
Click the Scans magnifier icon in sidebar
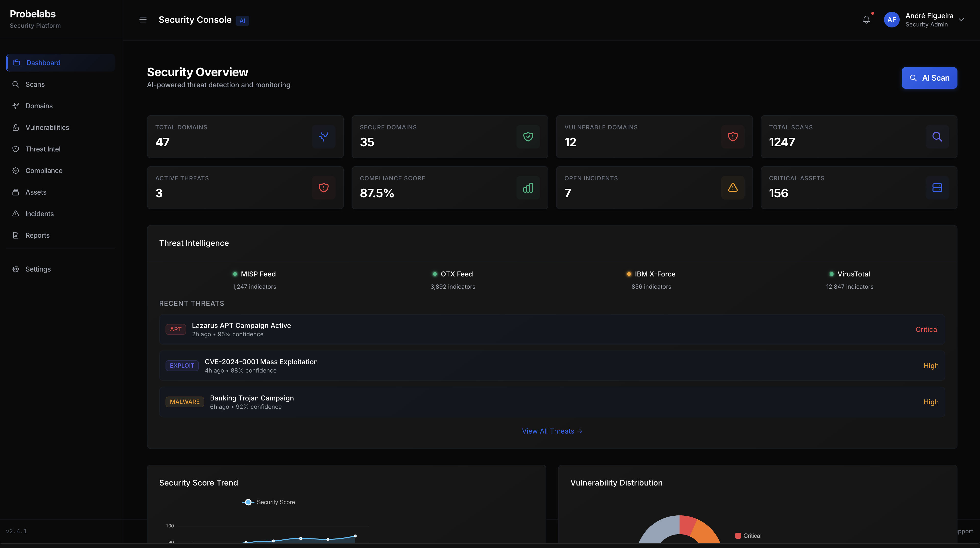click(x=16, y=84)
